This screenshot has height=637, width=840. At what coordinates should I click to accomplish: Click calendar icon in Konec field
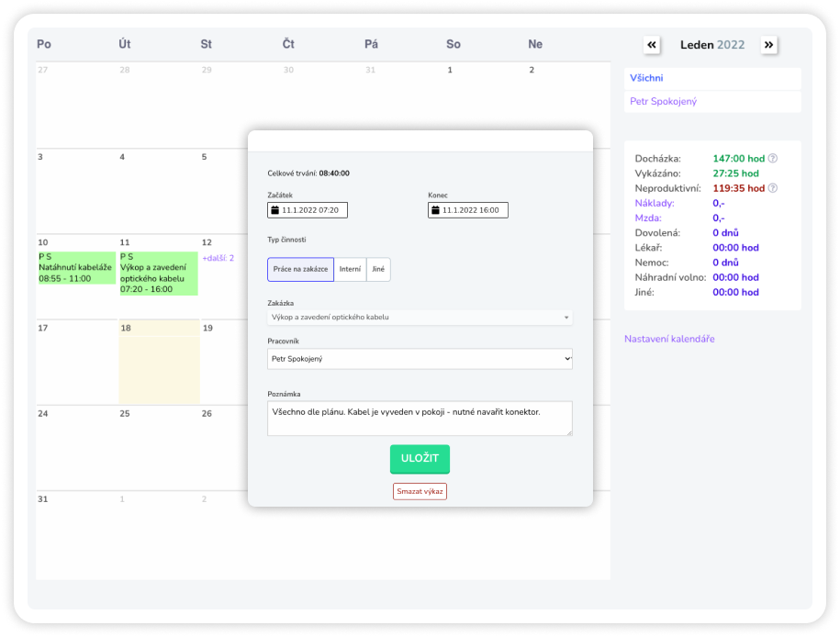click(436, 210)
